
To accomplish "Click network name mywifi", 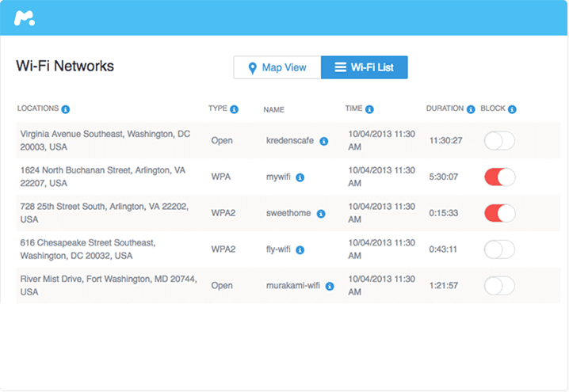I will click(x=278, y=177).
